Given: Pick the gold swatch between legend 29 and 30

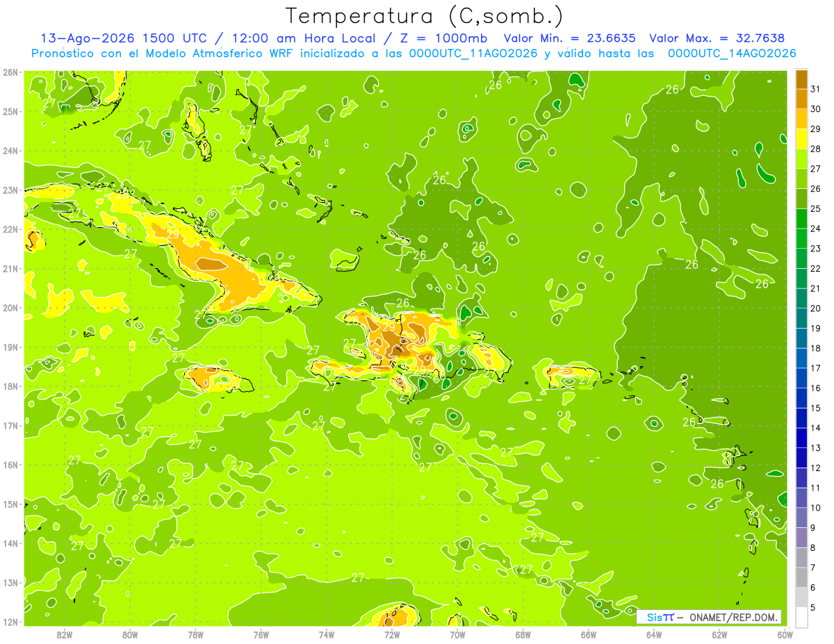Looking at the screenshot, I should [x=801, y=119].
